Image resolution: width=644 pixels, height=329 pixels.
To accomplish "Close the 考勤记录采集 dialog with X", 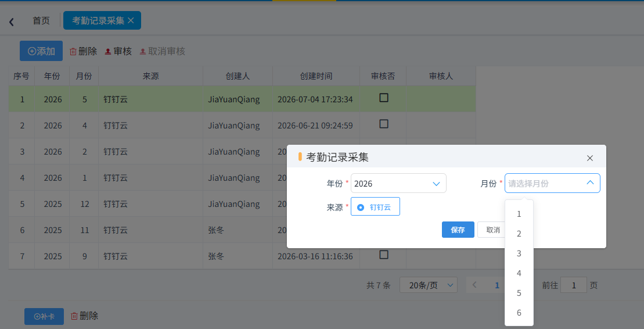I will 590,158.
